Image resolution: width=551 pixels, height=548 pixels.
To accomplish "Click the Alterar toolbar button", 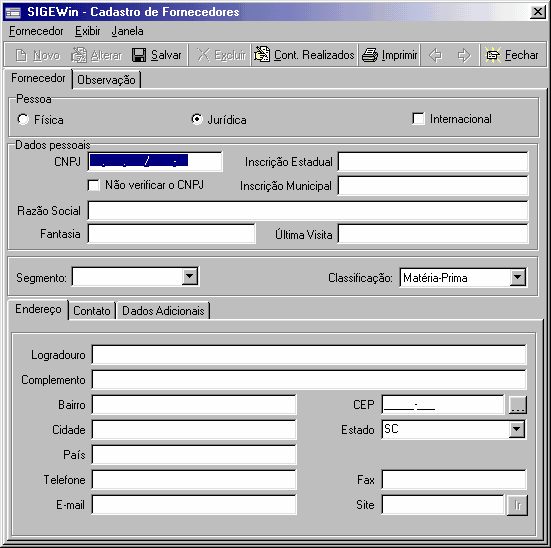I will click(x=96, y=55).
